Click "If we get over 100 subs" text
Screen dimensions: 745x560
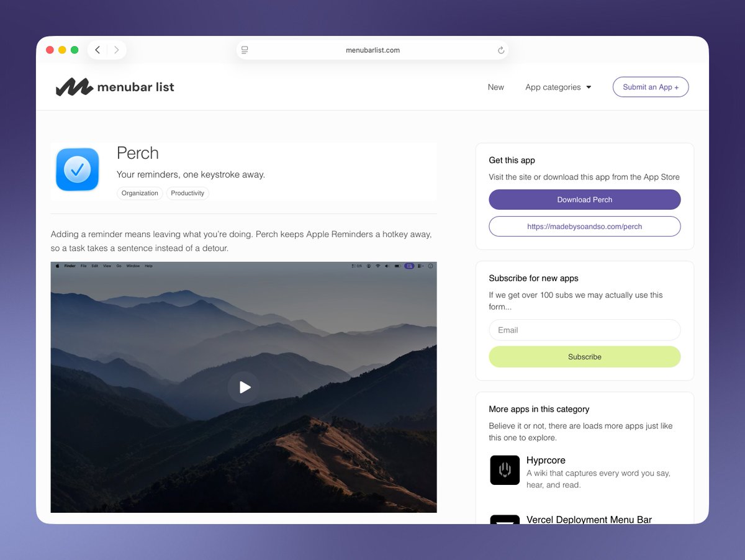click(x=576, y=301)
